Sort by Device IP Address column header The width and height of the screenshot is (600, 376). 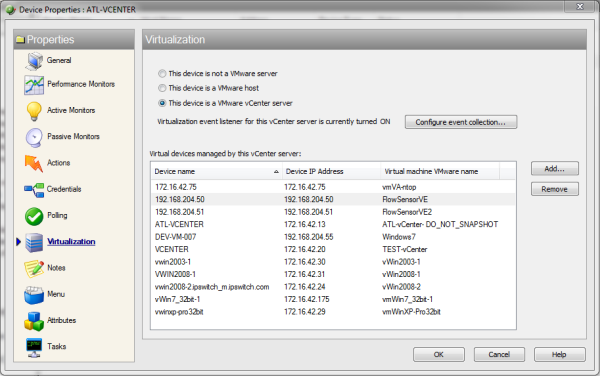(331, 171)
